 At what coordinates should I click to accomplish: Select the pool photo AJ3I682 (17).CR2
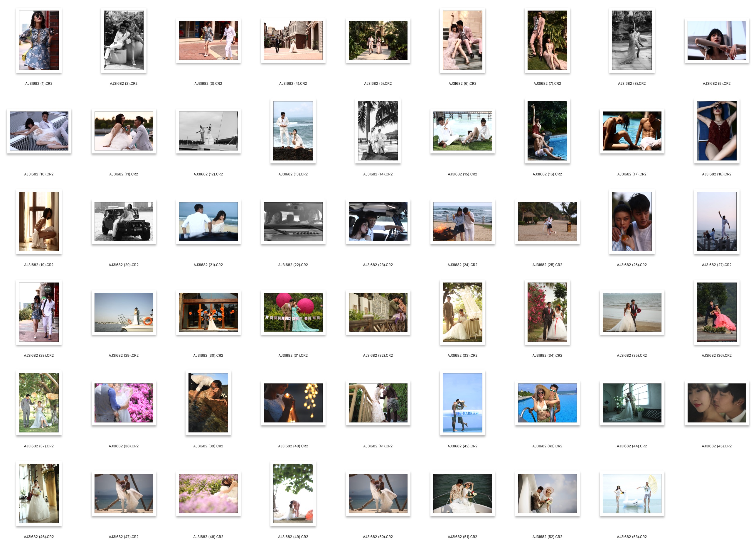click(632, 131)
